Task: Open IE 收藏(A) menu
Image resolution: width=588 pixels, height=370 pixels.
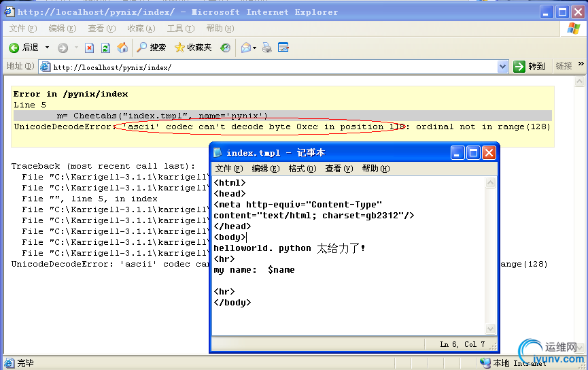Action: pos(141,29)
